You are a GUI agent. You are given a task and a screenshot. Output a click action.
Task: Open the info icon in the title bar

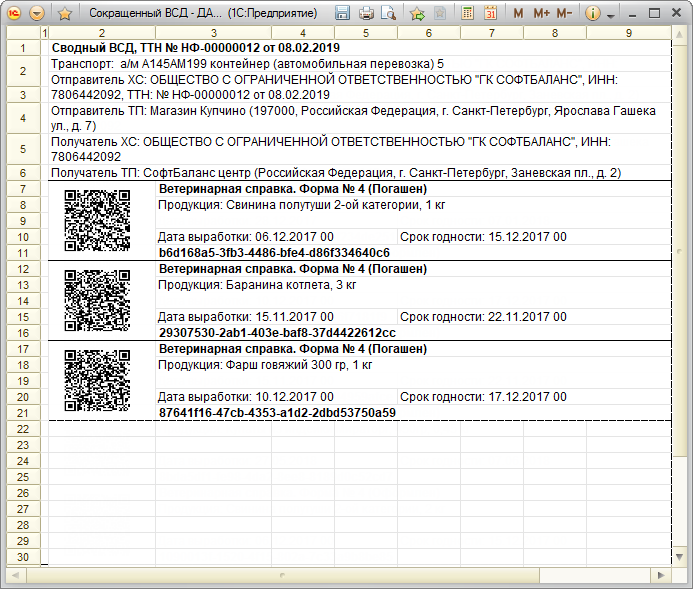pyautogui.click(x=593, y=14)
